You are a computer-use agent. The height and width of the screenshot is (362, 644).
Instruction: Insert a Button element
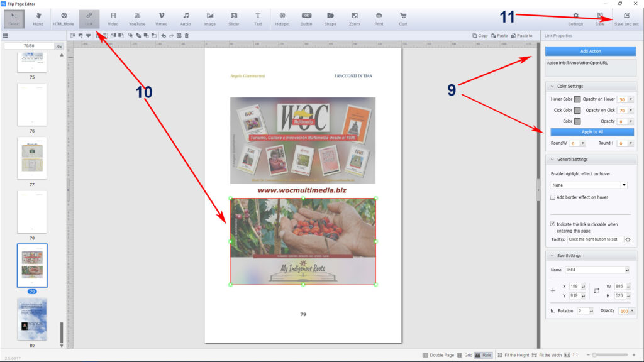(306, 19)
